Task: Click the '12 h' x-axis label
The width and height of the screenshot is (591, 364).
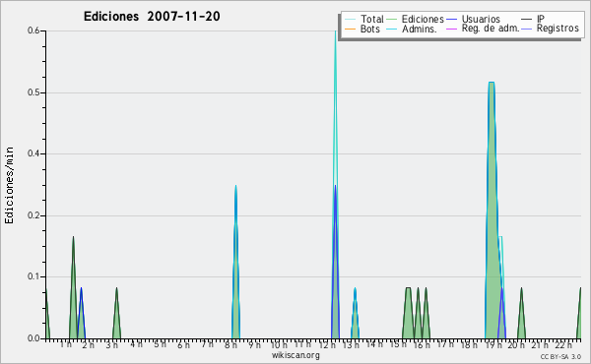Action: click(327, 345)
